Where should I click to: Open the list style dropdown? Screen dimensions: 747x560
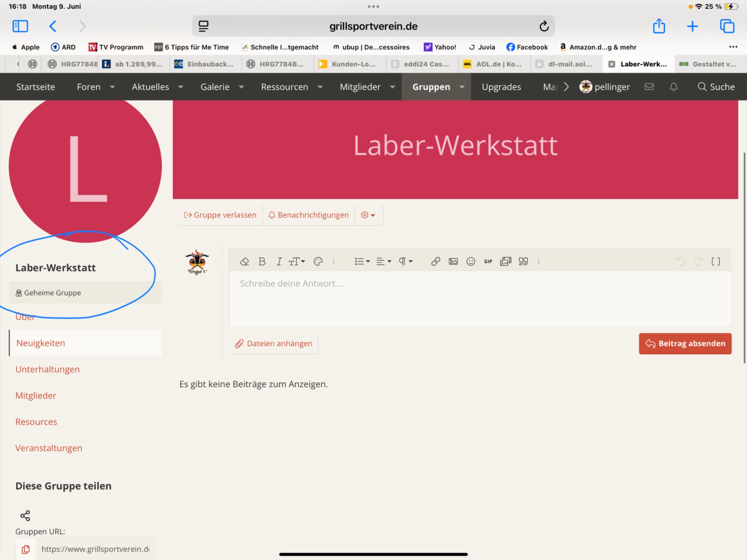362,262
